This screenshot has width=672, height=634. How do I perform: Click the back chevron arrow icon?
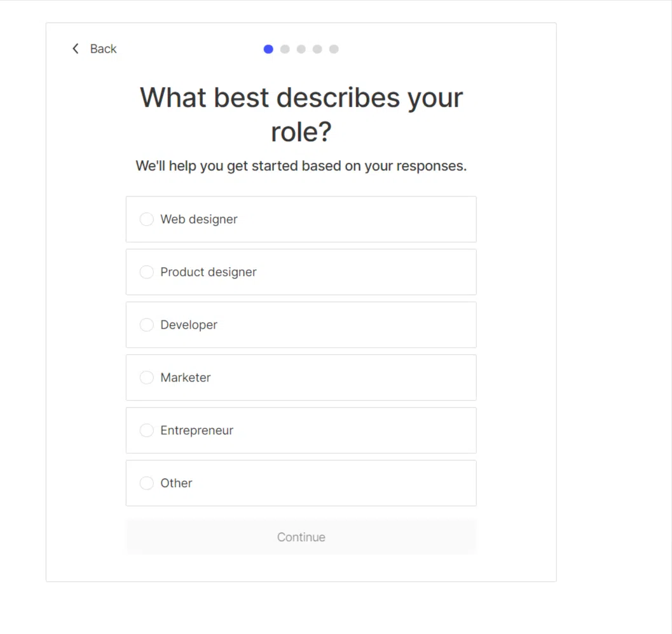76,49
